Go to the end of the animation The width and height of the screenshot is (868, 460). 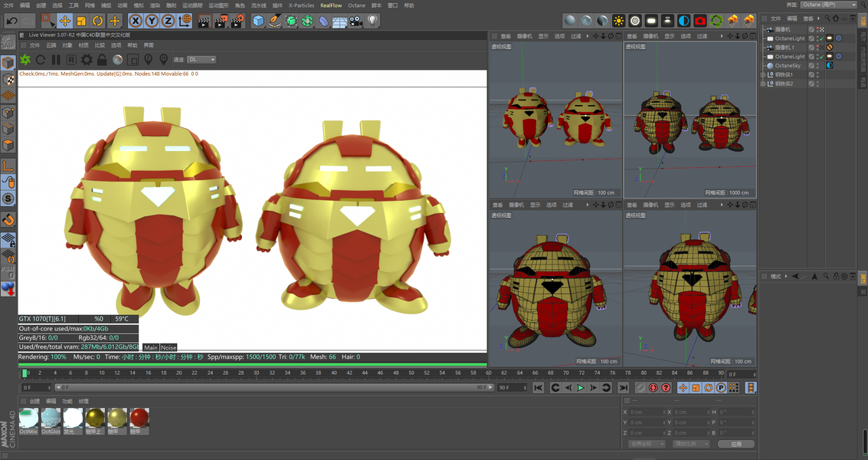coord(624,388)
